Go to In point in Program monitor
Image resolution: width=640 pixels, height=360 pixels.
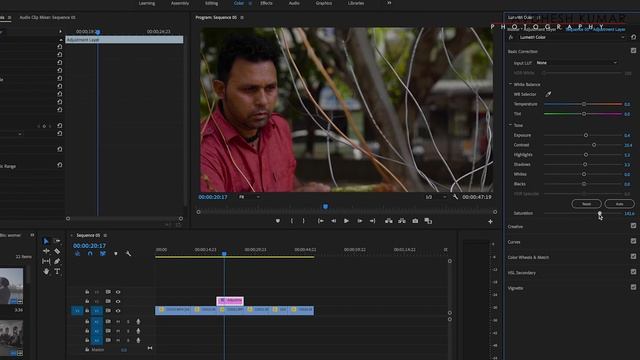click(x=321, y=221)
